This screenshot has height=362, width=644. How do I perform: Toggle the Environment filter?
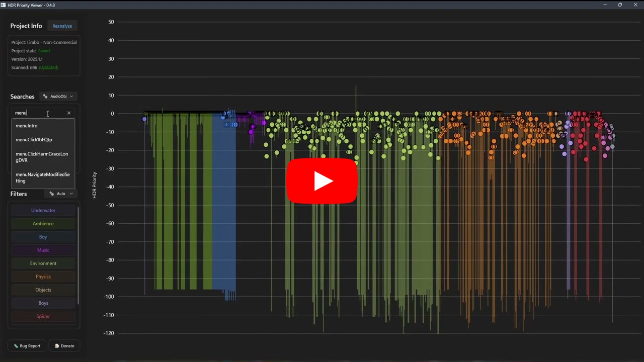[x=43, y=263]
